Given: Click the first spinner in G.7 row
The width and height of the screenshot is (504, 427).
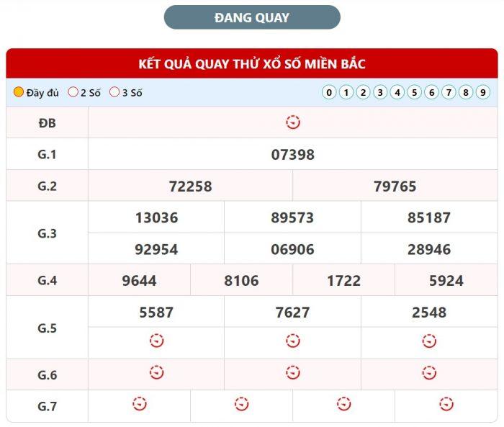Looking at the screenshot, I should 140,404.
